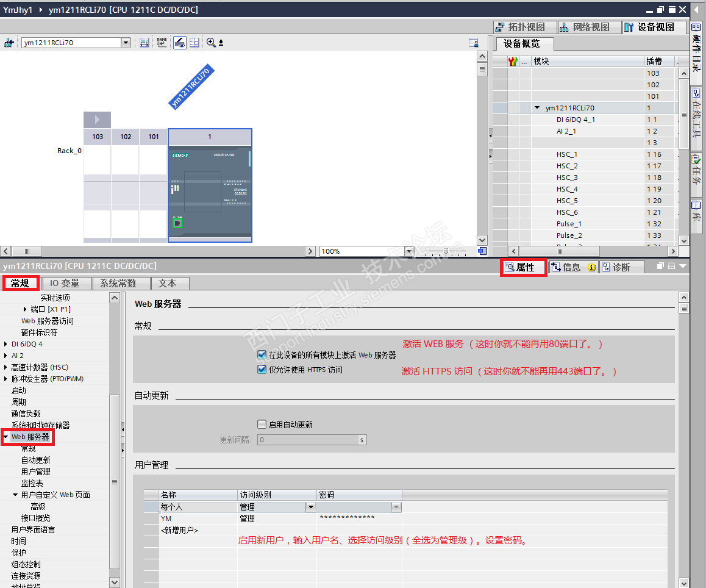This screenshot has height=588, width=706.
Task: Click the PROFINET port on the CPU image
Action: (177, 223)
